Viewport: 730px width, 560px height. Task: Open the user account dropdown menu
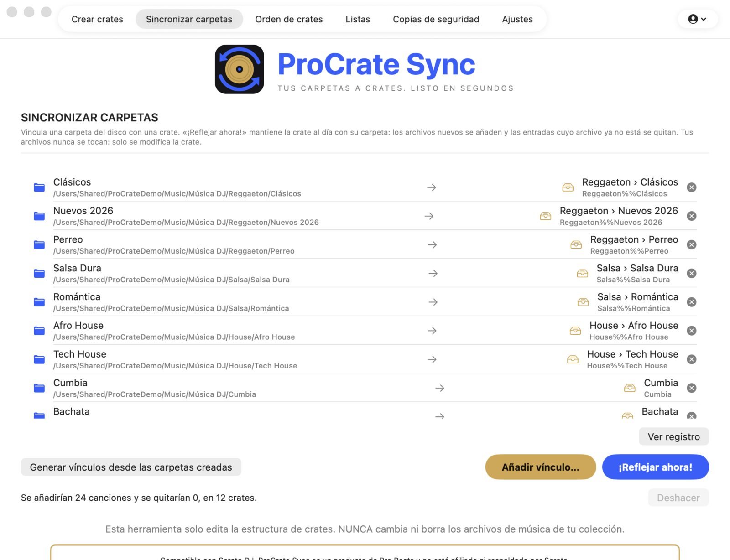pyautogui.click(x=697, y=19)
